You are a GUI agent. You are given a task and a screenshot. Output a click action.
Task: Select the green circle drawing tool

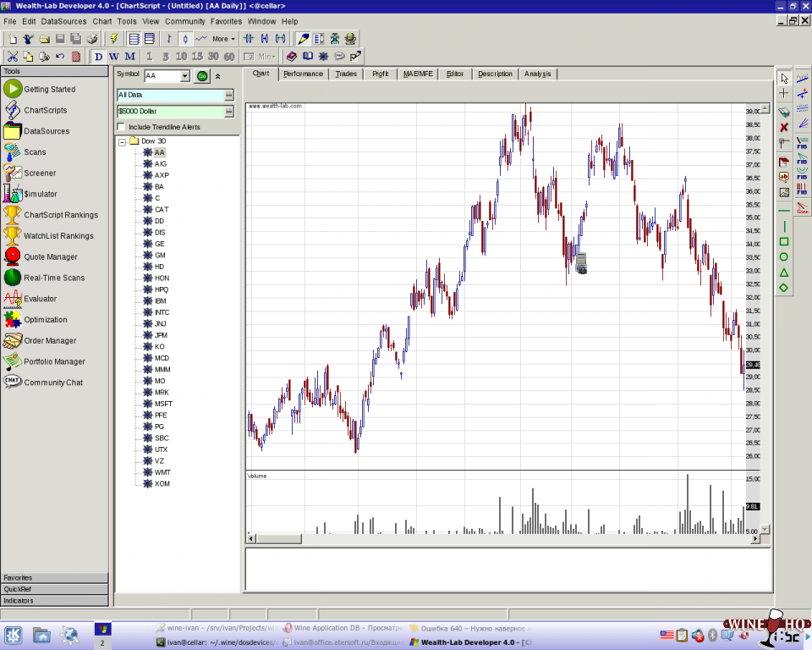(784, 257)
